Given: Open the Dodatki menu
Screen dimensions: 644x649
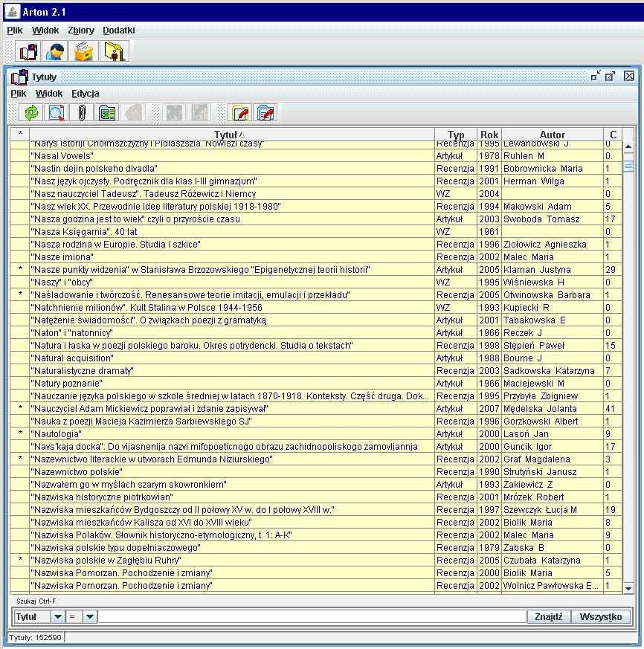Looking at the screenshot, I should pos(118,30).
